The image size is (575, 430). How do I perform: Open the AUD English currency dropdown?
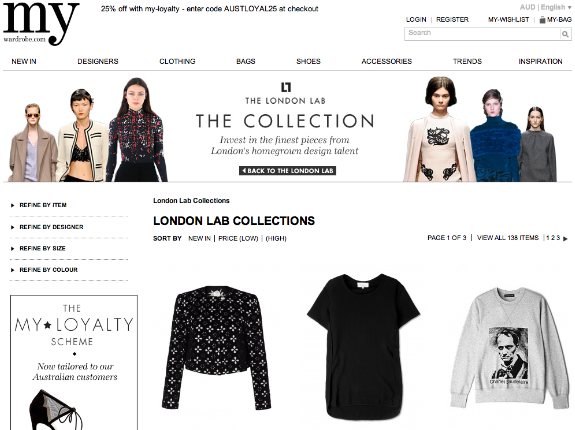545,7
